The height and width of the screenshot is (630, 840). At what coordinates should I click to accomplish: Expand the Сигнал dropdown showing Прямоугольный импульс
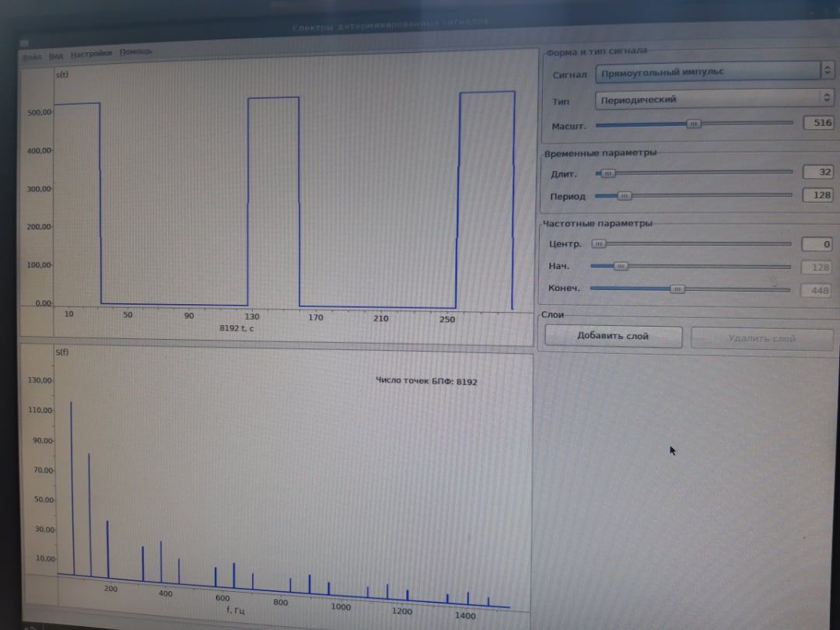[716, 72]
